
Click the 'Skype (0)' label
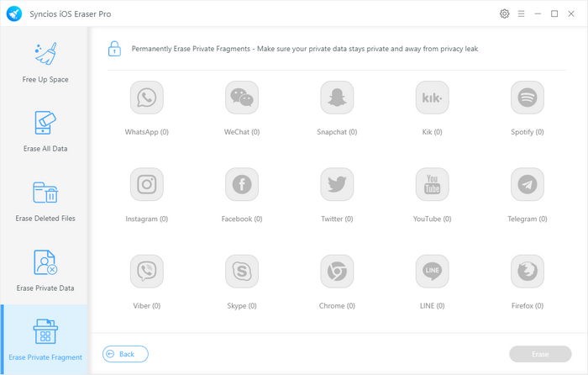pos(242,306)
